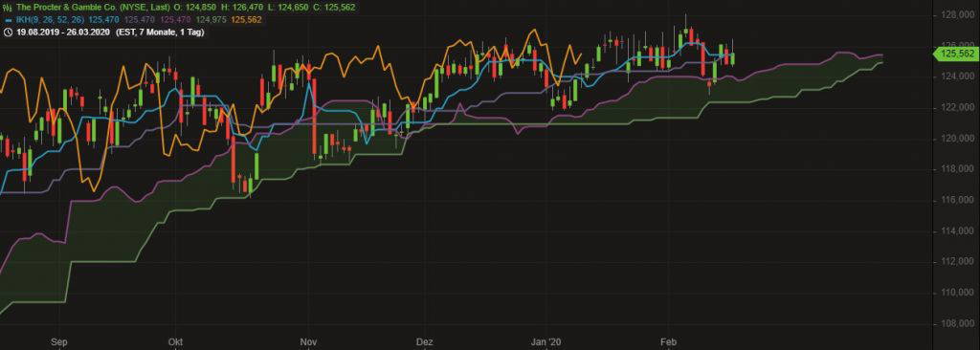Click the clock icon beside the date range
This screenshot has height=350, width=980.
[x=7, y=32]
